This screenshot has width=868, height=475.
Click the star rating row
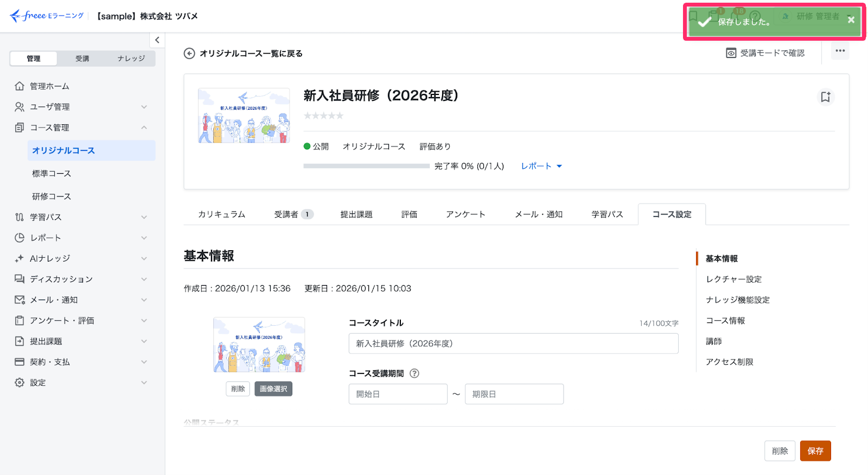pyautogui.click(x=323, y=116)
